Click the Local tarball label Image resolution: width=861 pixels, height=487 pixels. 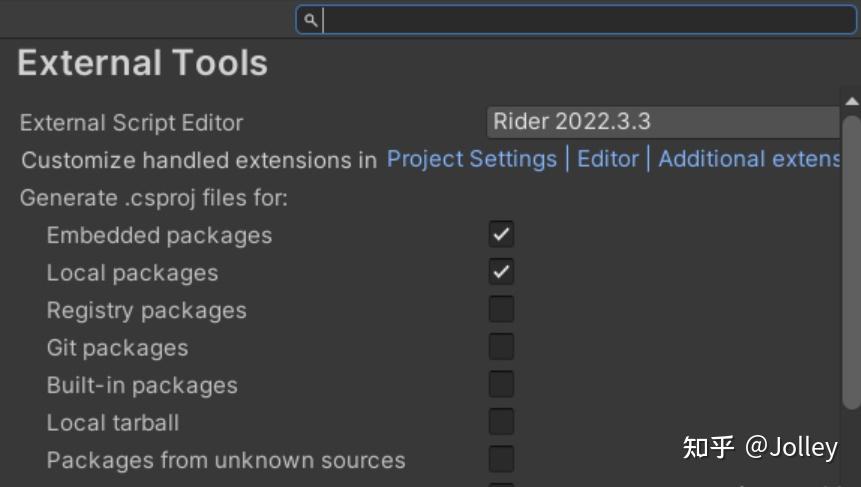[113, 423]
